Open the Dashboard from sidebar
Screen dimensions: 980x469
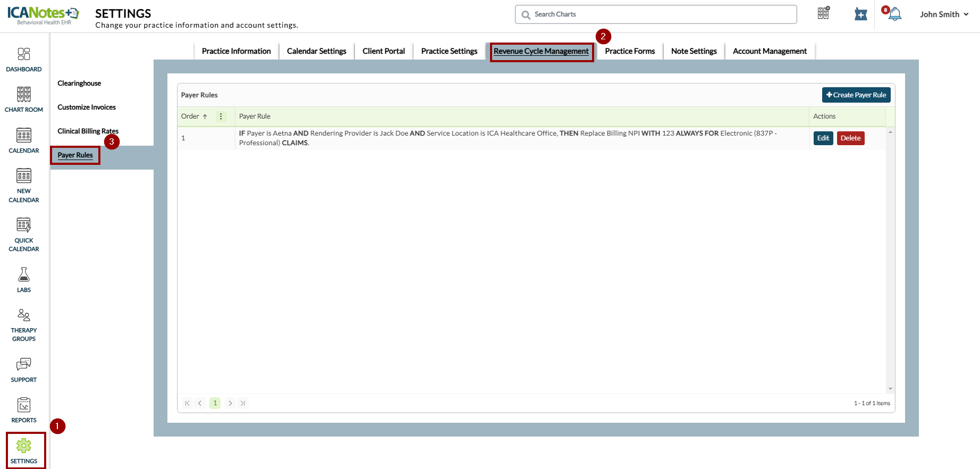[x=24, y=60]
